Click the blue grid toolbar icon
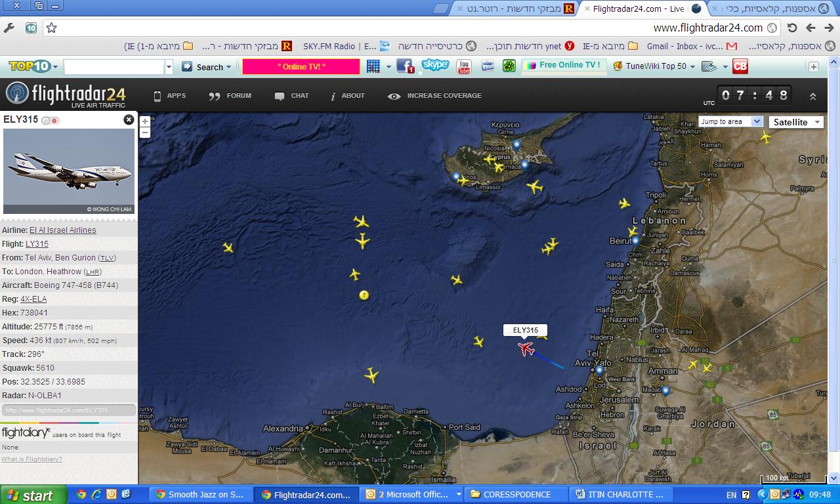This screenshot has height=504, width=840. click(x=373, y=66)
